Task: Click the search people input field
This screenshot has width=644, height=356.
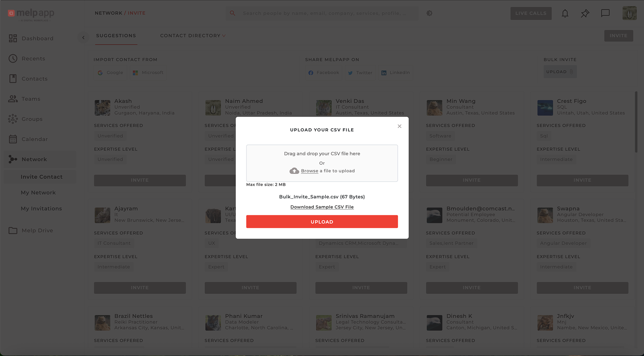Action: [324, 13]
